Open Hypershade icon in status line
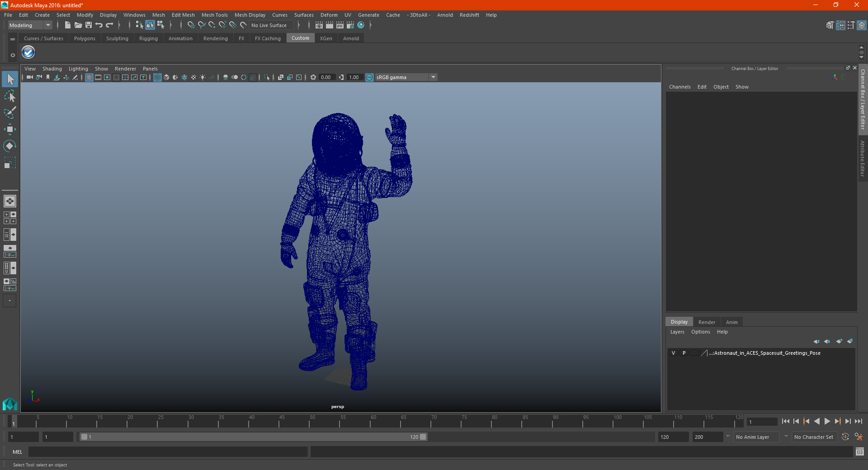 pos(361,25)
